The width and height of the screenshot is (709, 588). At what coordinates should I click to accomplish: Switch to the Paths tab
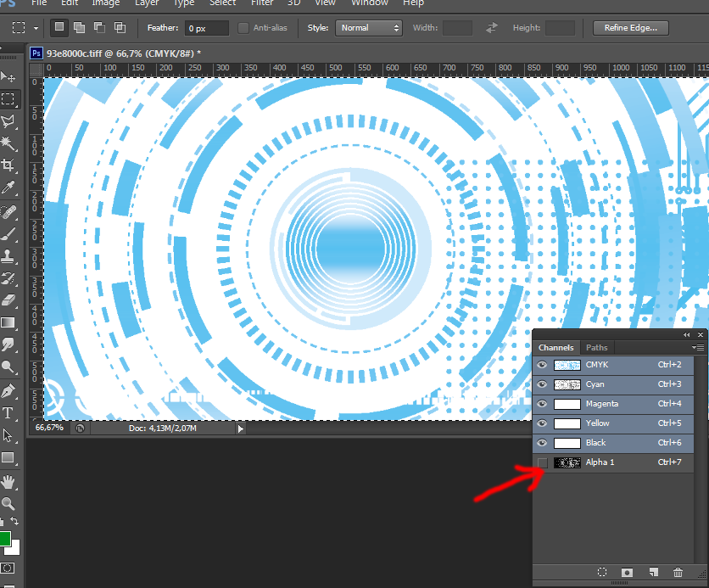pyautogui.click(x=596, y=347)
